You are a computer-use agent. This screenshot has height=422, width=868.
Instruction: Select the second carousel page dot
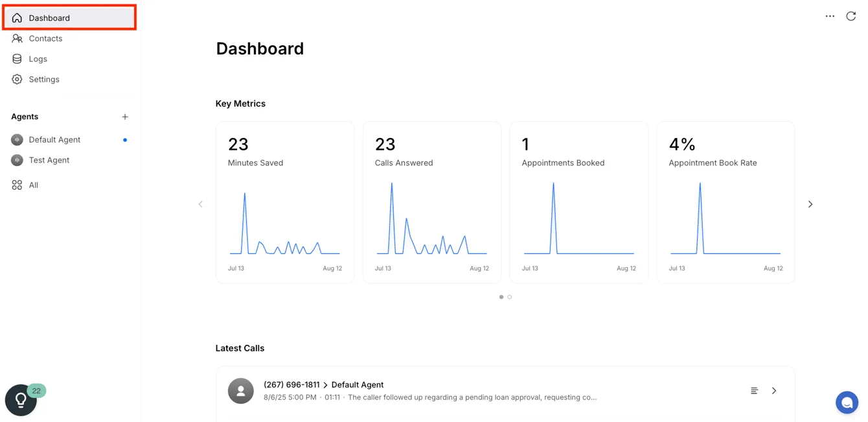coord(510,297)
